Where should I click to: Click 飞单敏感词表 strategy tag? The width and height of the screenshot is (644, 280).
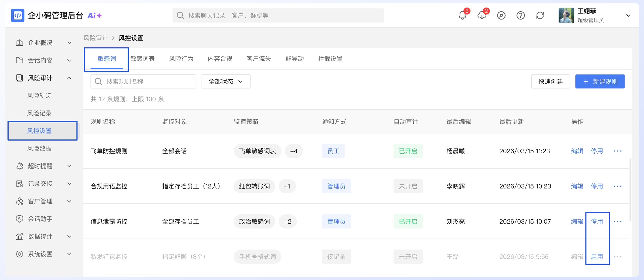(x=257, y=151)
